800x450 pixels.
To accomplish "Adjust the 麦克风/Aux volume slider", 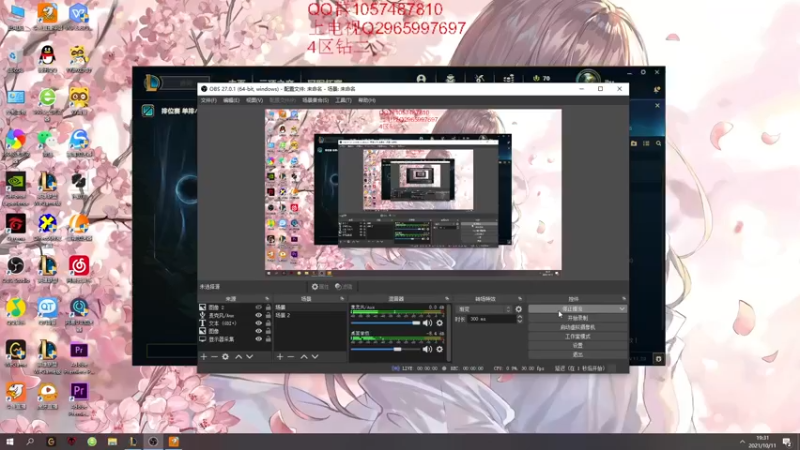I will [385, 323].
